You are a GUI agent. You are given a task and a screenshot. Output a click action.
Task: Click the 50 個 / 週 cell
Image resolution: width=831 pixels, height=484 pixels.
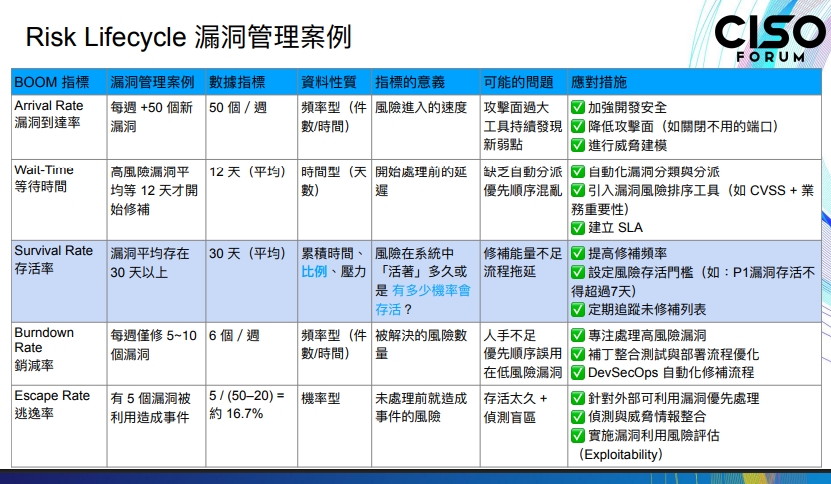click(x=252, y=127)
